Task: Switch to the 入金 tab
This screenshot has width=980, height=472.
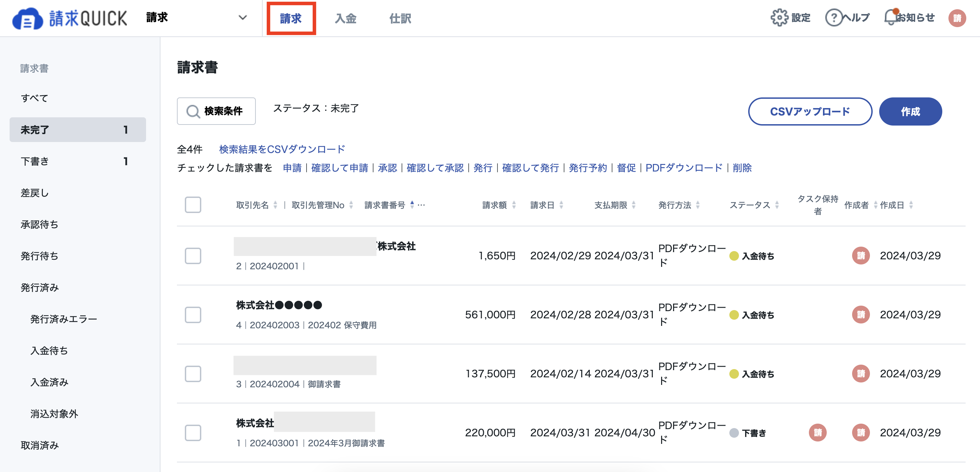Action: click(345, 18)
